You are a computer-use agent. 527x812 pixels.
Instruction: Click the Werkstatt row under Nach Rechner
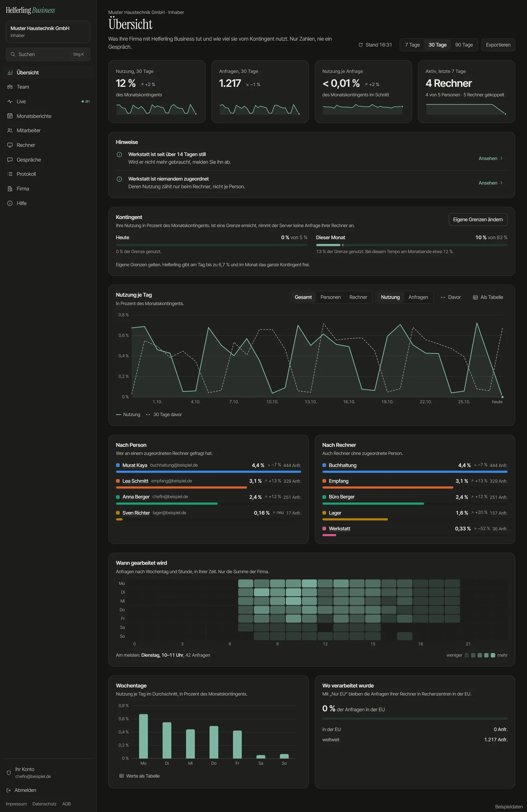pos(415,531)
